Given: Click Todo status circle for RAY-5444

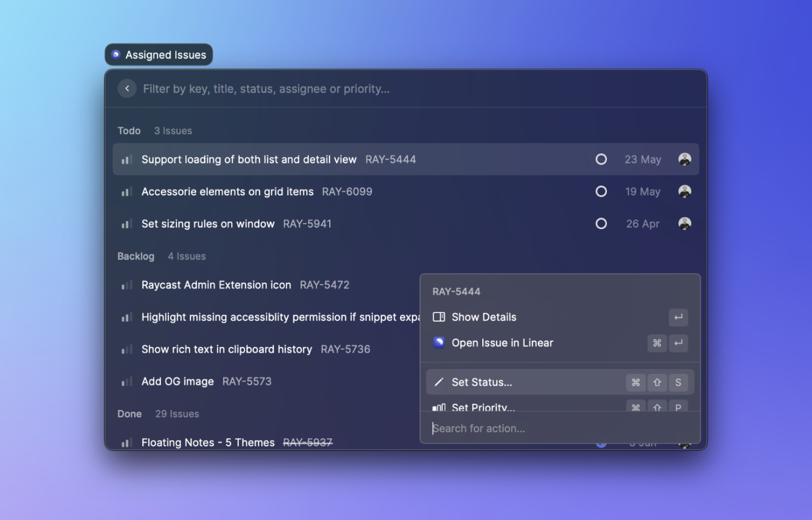Looking at the screenshot, I should 601,159.
